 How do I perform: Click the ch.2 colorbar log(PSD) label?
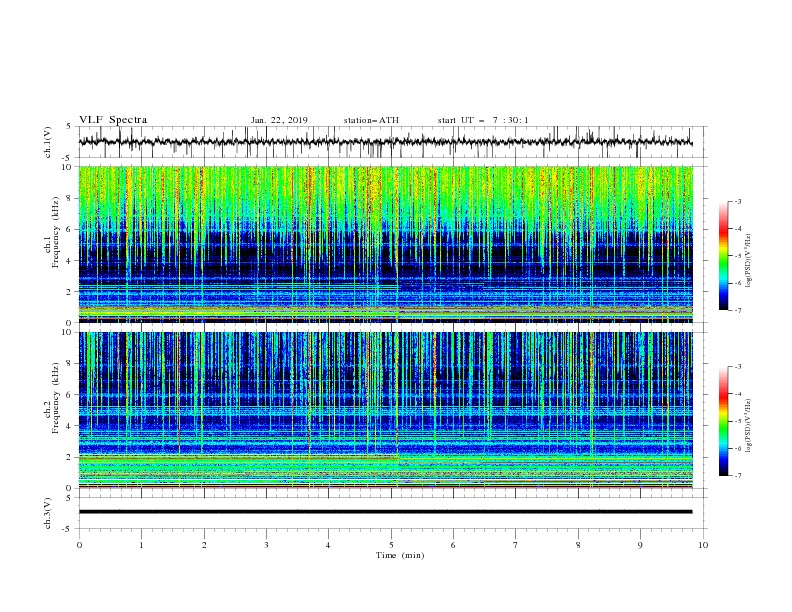(749, 426)
